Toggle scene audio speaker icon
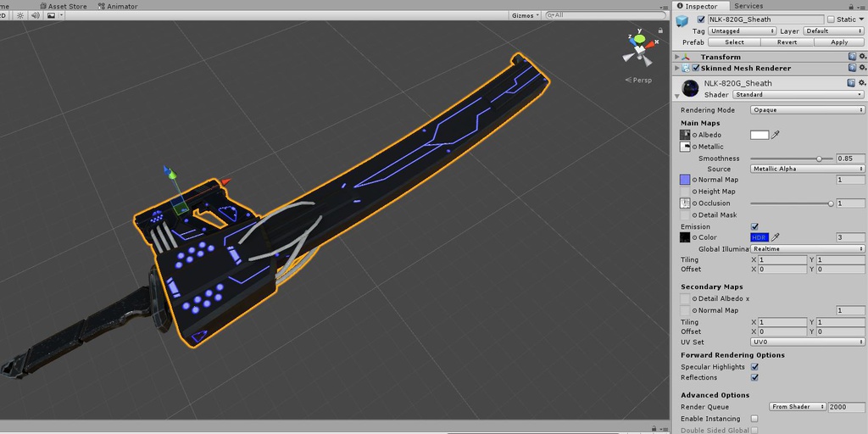 pos(35,15)
